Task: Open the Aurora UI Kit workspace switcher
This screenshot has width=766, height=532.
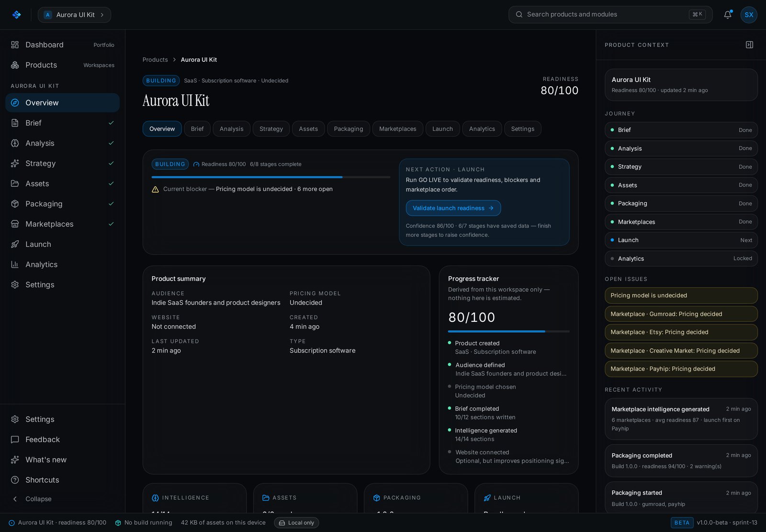Action: (74, 15)
